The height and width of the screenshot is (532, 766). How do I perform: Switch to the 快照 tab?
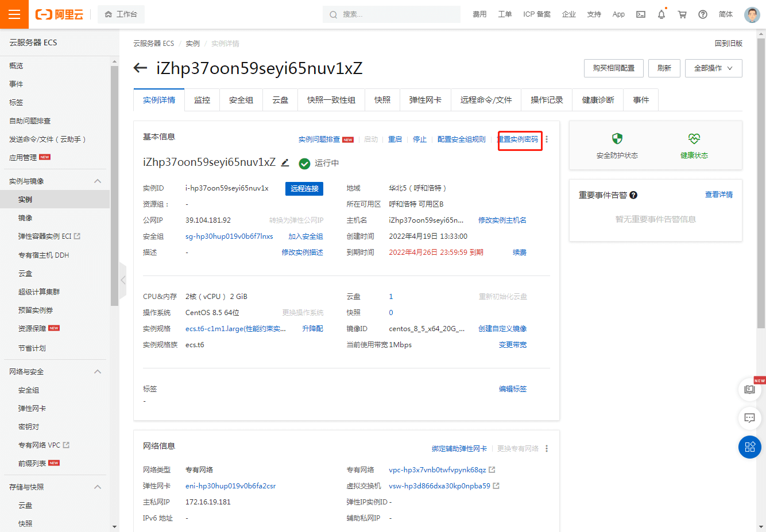click(382, 100)
